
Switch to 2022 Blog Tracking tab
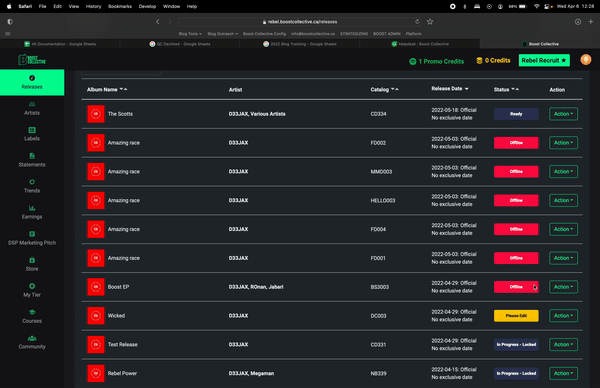coord(300,44)
